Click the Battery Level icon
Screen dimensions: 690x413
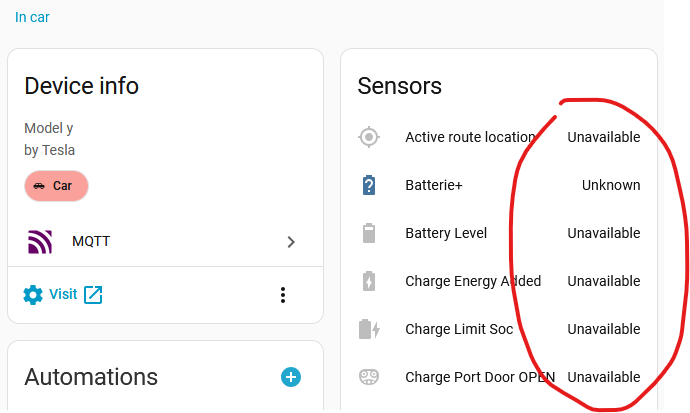(x=369, y=233)
